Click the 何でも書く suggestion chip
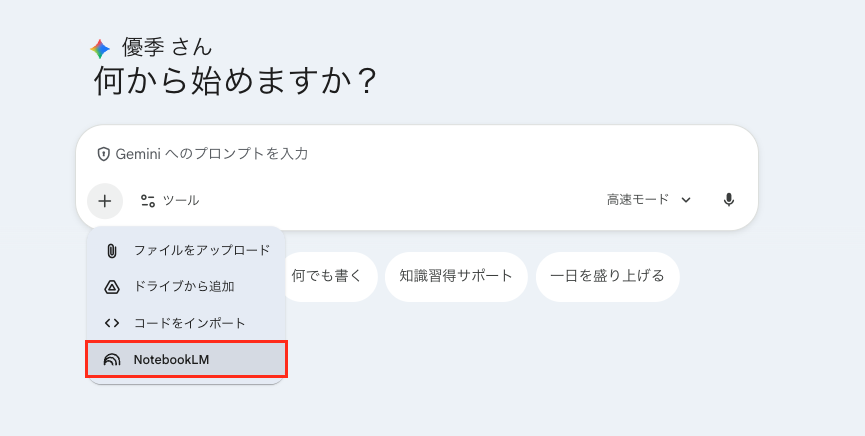The height and width of the screenshot is (436, 865). [x=326, y=276]
